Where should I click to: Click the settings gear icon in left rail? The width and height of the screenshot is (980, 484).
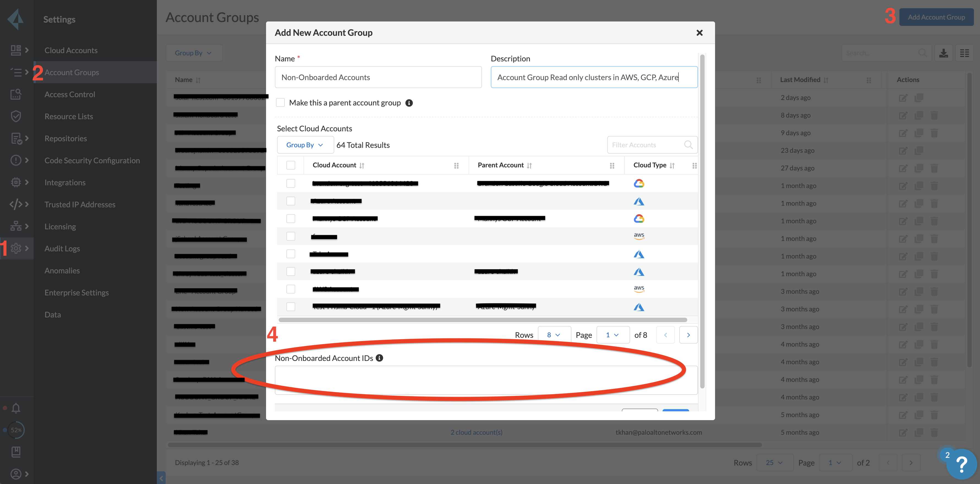[x=16, y=248]
